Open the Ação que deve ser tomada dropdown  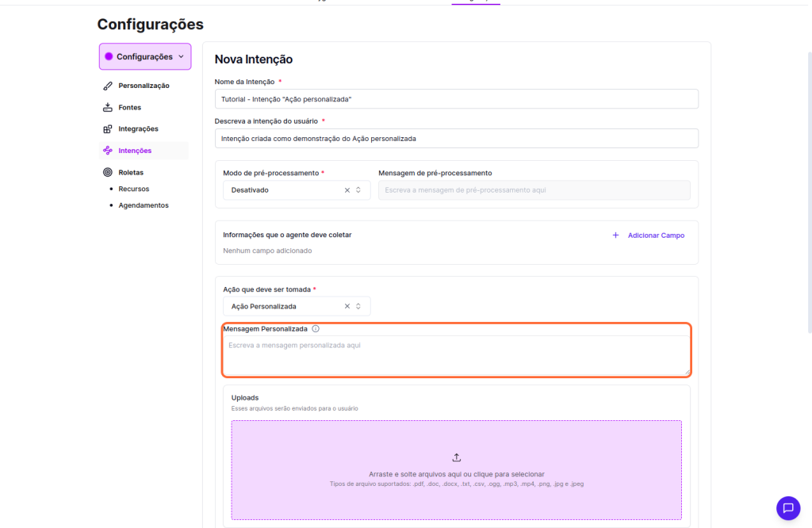point(285,306)
